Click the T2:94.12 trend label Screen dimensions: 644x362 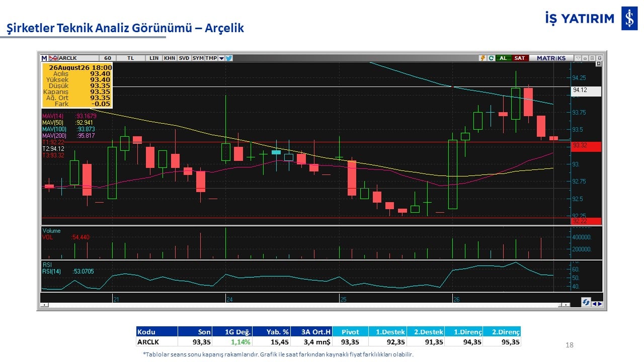53,149
